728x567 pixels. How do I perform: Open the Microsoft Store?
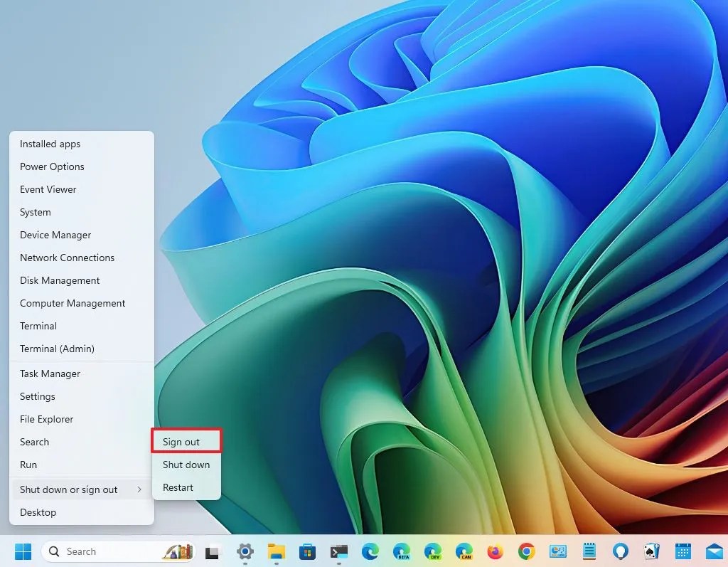click(x=306, y=551)
